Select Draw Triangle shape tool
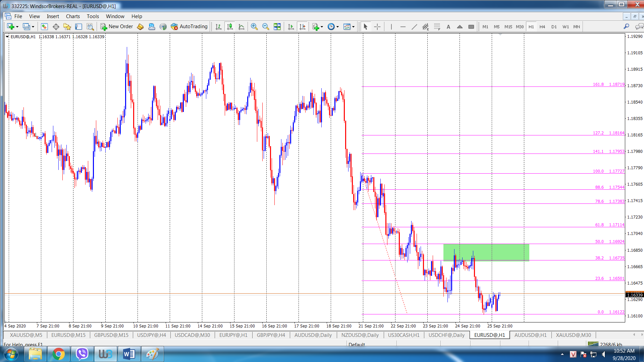This screenshot has height=362, width=644. pos(460,26)
